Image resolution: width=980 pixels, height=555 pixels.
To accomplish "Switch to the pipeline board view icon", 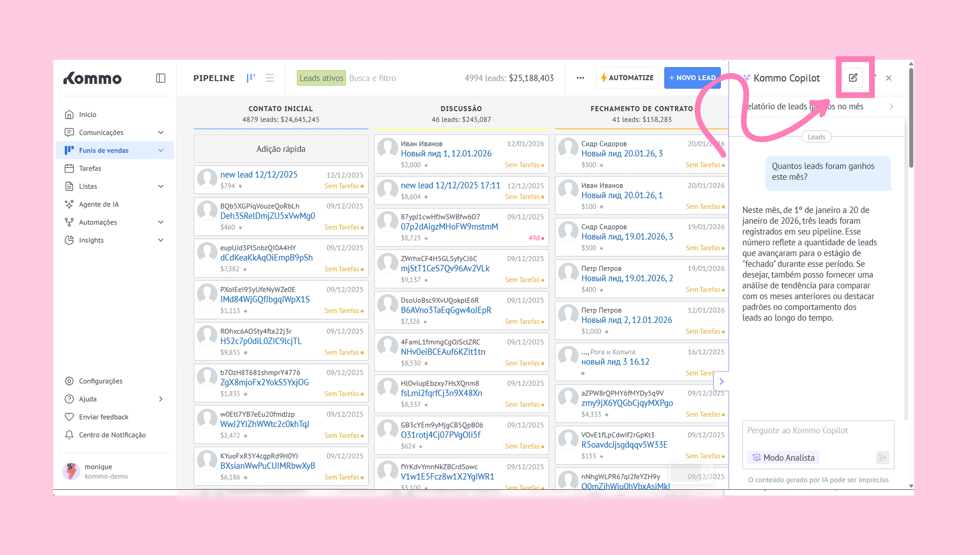I will click(251, 78).
